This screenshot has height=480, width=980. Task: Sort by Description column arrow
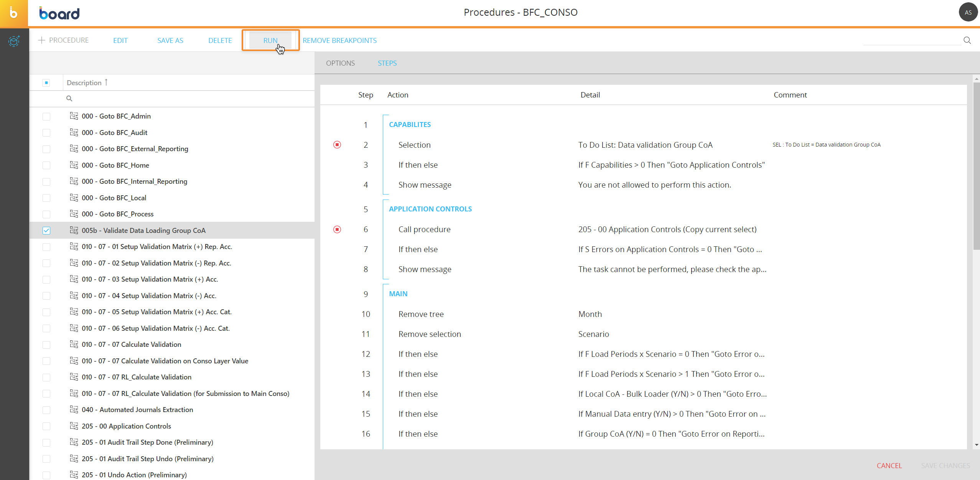(x=106, y=82)
